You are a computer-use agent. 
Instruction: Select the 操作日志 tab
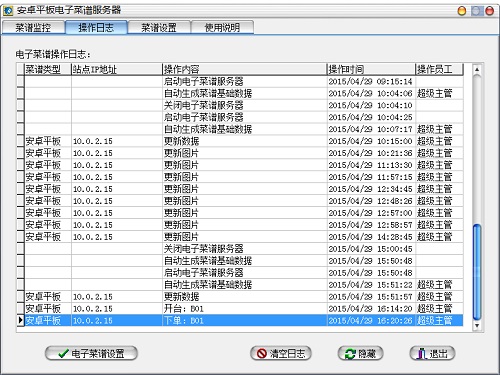(96, 27)
